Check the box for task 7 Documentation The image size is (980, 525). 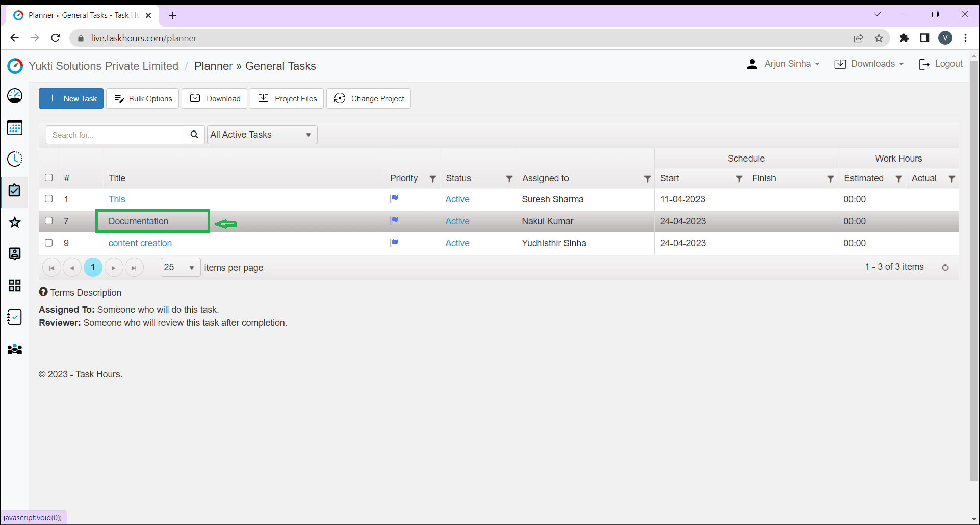pos(49,220)
